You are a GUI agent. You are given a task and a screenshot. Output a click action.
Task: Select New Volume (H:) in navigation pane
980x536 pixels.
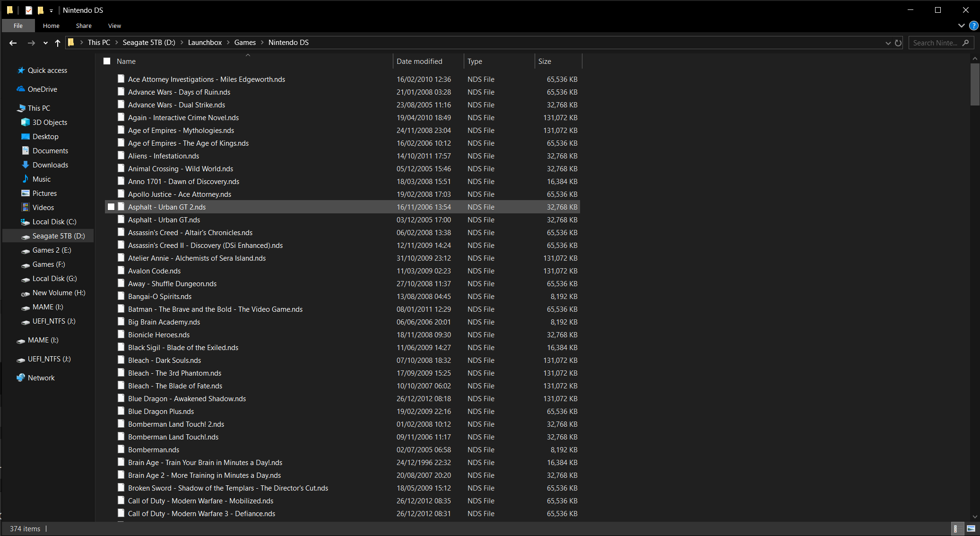[59, 292]
